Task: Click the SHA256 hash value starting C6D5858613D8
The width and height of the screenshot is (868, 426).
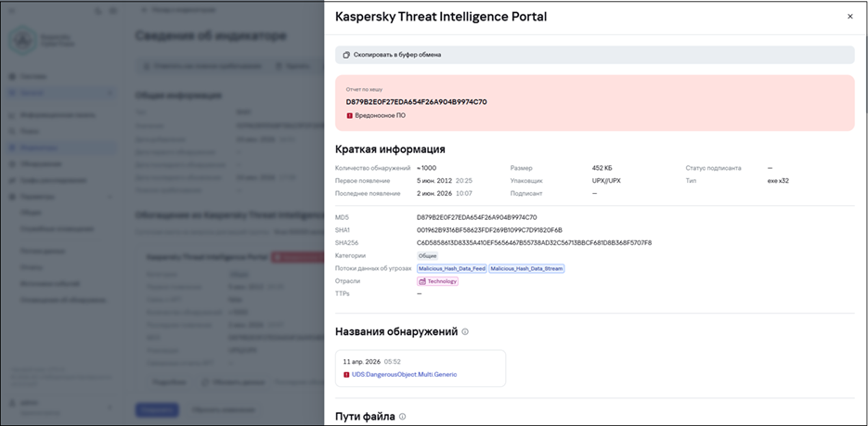Action: pyautogui.click(x=534, y=243)
